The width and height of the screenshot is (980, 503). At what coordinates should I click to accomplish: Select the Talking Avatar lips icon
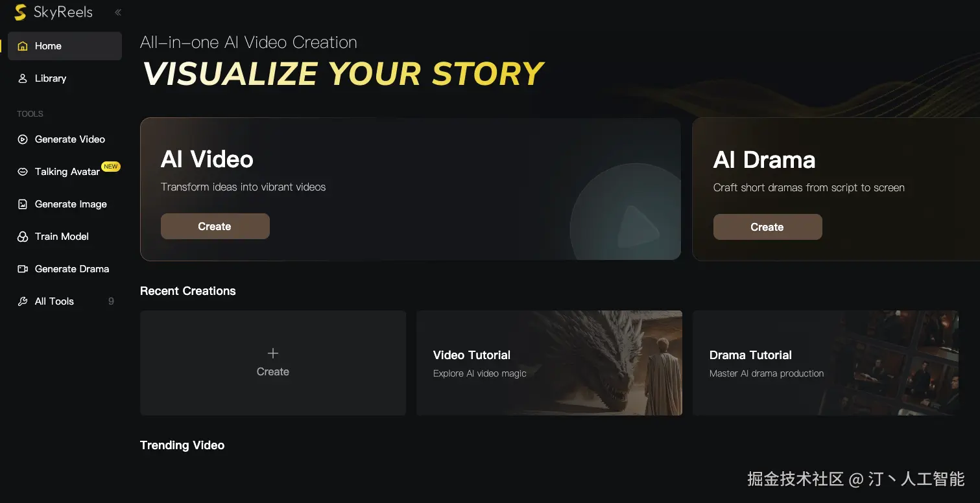(23, 172)
